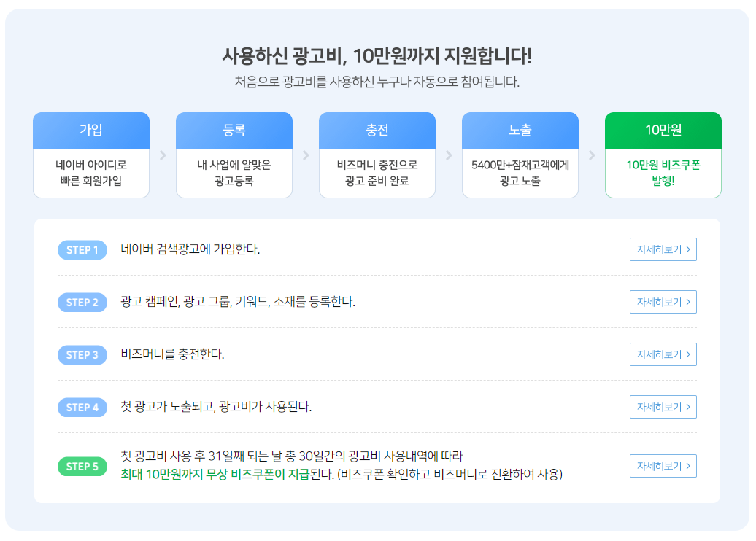Click the arrow between 노출 and 10만원 cards
This screenshot has width=756, height=541.
pos(592,155)
